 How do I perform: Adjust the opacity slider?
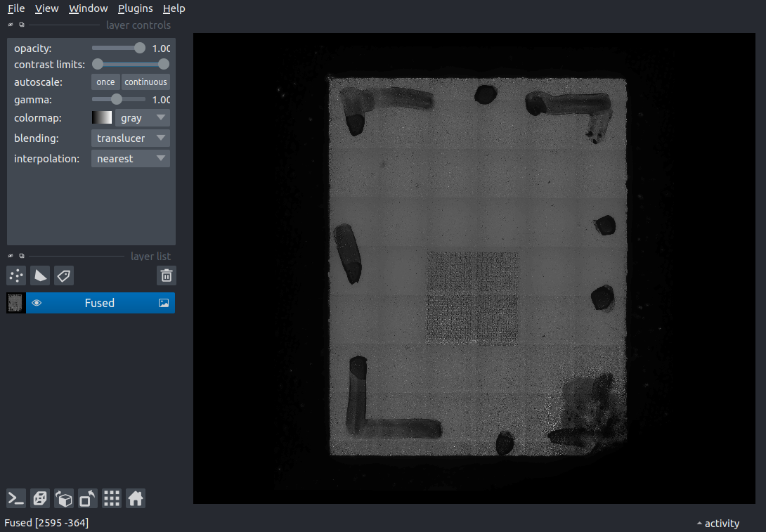click(x=118, y=48)
